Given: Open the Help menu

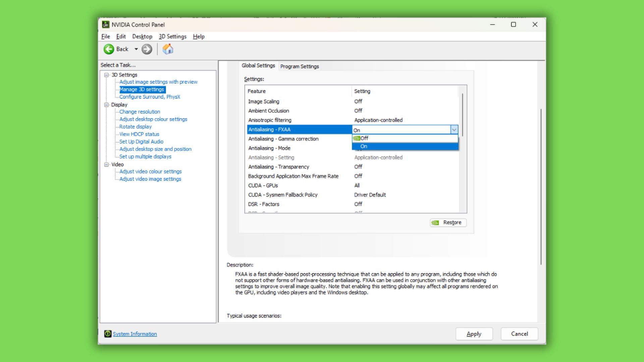Looking at the screenshot, I should point(199,36).
